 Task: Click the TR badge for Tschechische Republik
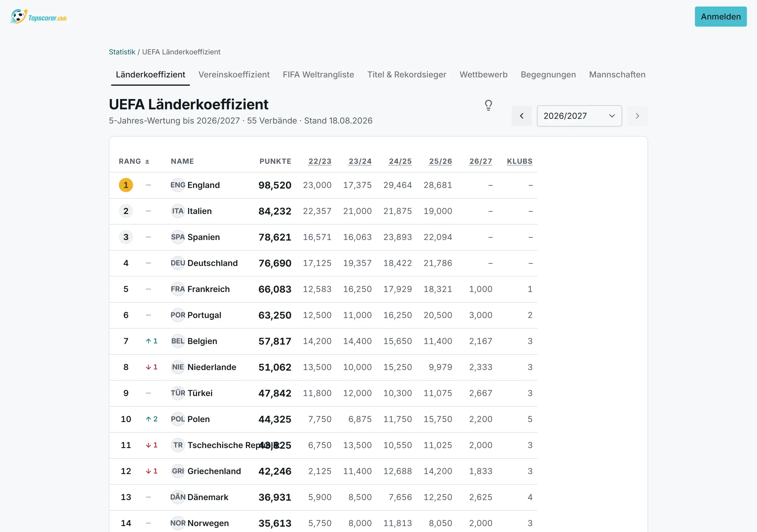coord(178,445)
